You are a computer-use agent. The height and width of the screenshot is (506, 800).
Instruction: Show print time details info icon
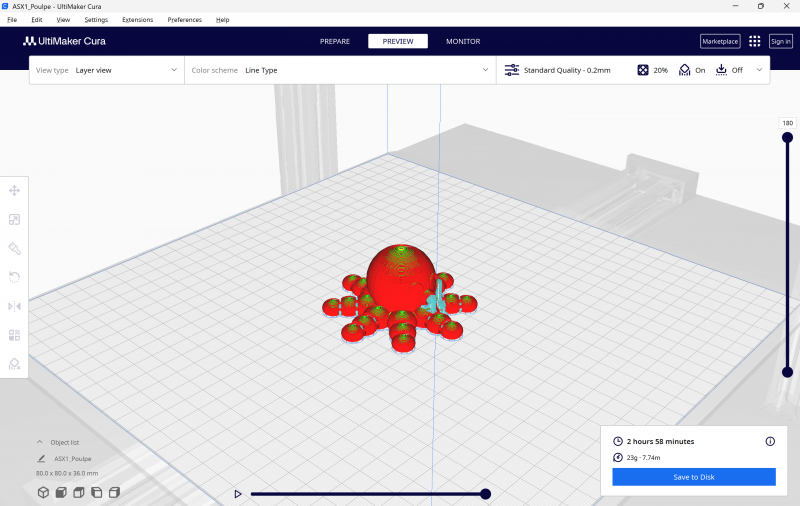pyautogui.click(x=770, y=441)
